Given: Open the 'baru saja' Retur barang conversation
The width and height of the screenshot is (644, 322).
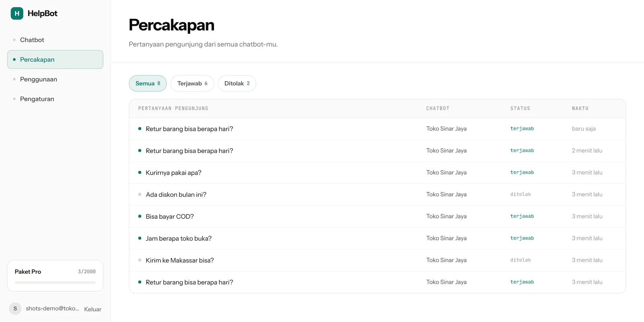Looking at the screenshot, I should [377, 129].
